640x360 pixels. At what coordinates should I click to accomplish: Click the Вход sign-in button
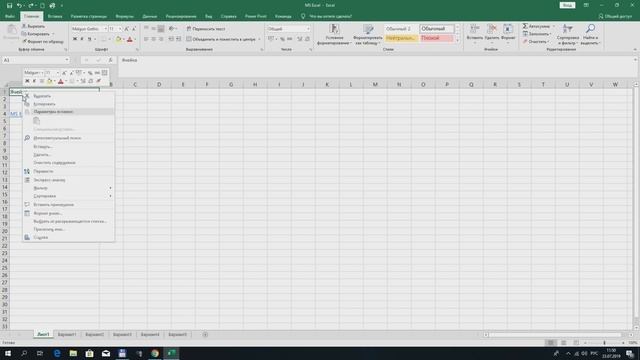[x=567, y=5]
